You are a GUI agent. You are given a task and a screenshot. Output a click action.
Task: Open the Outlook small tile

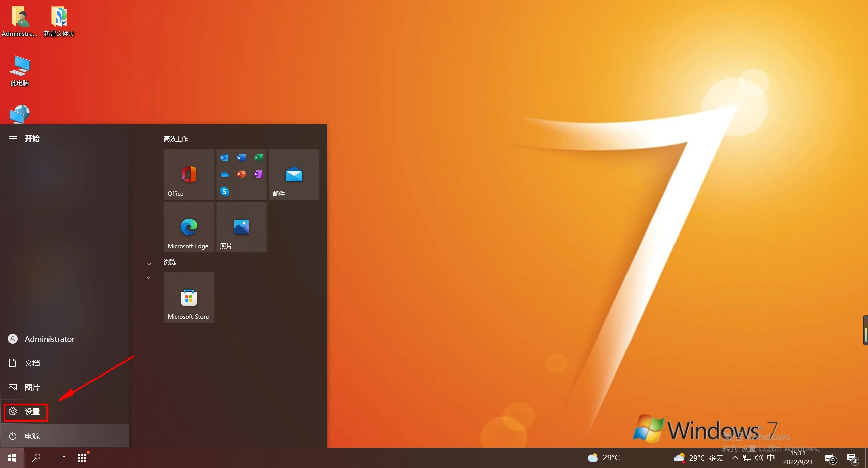pos(225,158)
